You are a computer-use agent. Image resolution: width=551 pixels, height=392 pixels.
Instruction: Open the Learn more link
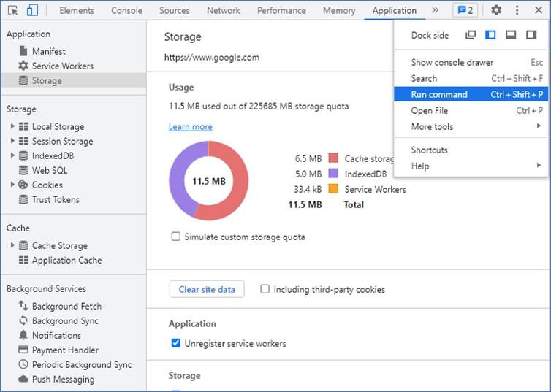[190, 126]
